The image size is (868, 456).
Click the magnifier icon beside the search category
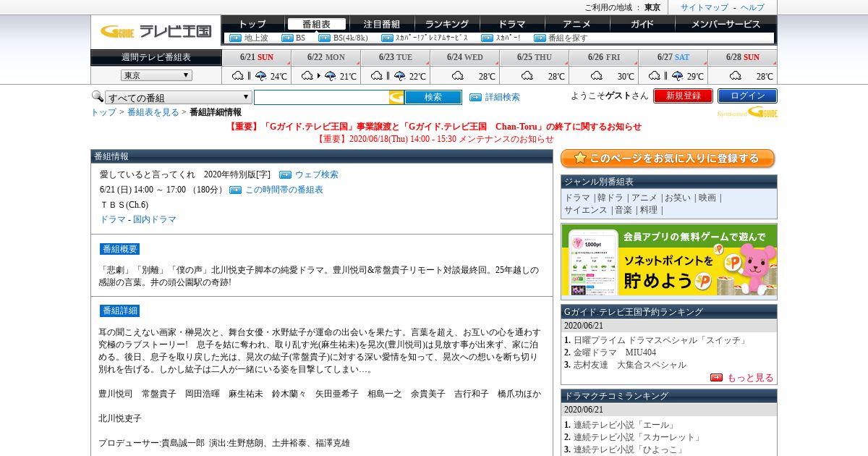point(97,96)
